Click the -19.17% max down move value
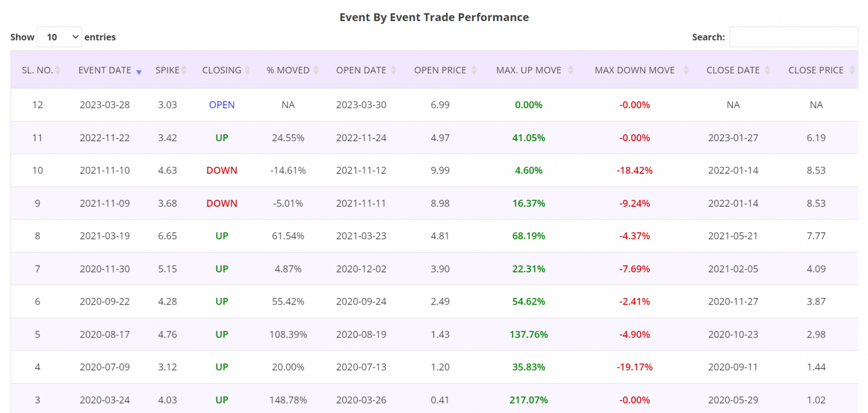868x413 pixels. pos(635,367)
